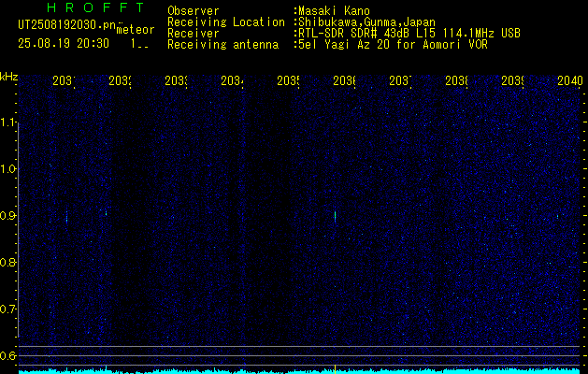Click the bright meteor echo streak under 2036
This screenshot has height=374, width=588.
pos(335,217)
